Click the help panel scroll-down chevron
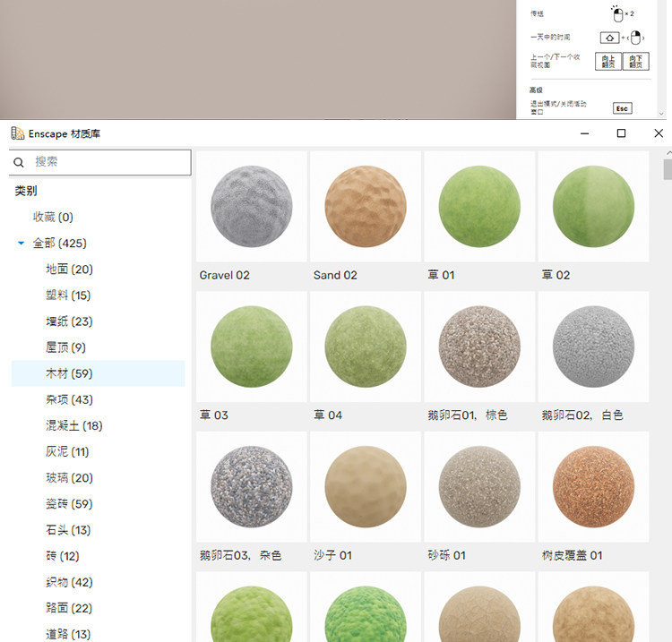The width and height of the screenshot is (672, 642). 661,114
